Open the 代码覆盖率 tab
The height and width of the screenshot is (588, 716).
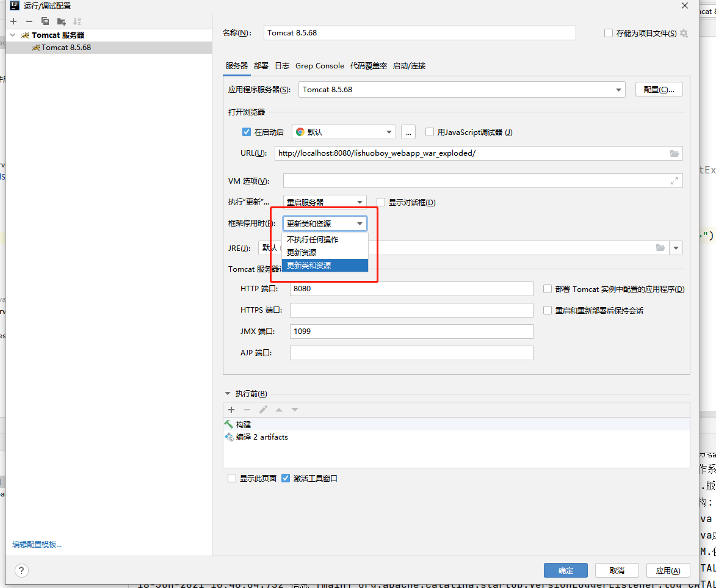pos(369,66)
